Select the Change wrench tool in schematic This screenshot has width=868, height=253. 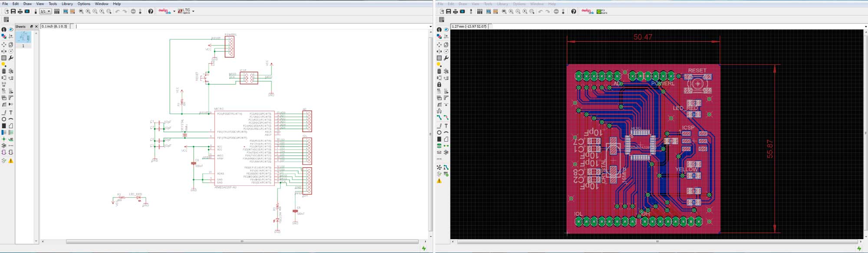(11, 58)
